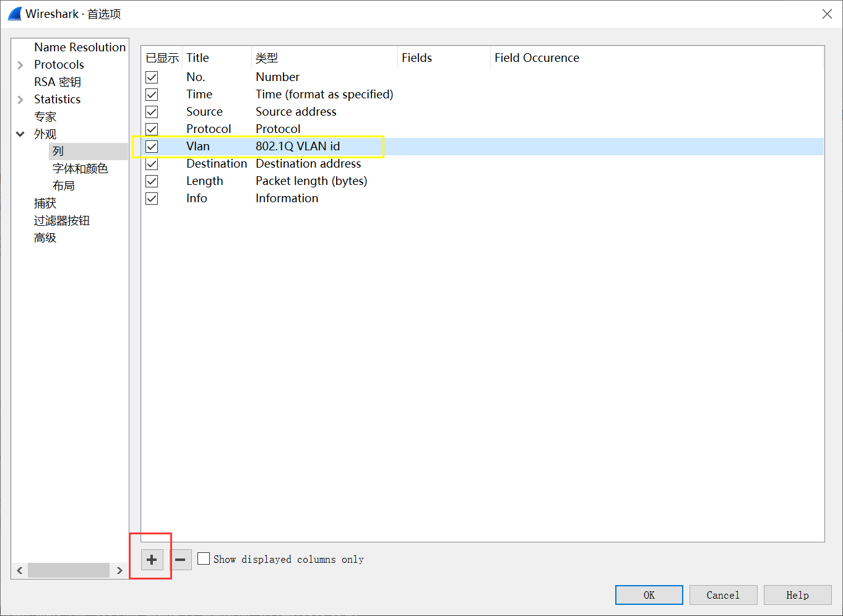
Task: Select the Time title cell
Action: (199, 94)
